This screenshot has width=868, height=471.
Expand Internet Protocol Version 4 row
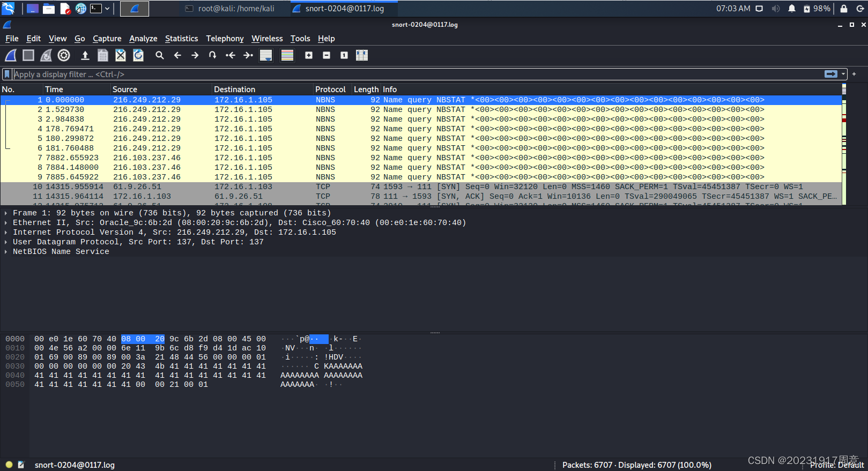[x=6, y=232]
